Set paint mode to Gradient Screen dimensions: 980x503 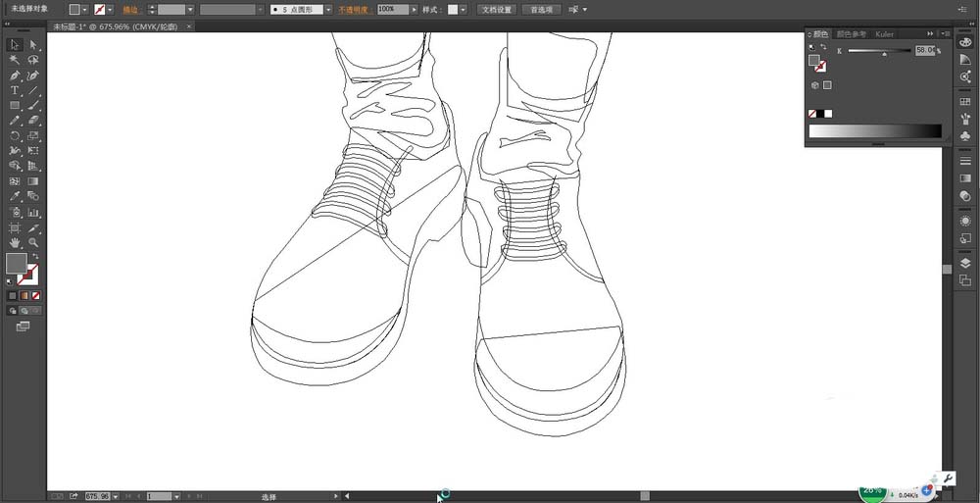(x=24, y=296)
